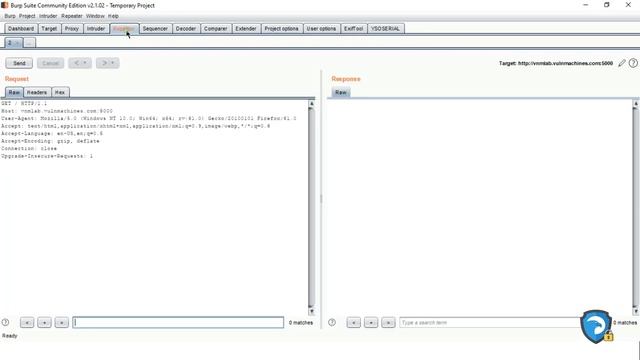Screen dimensions: 640x360
Task: Add a new Repeater tab with ellipsis
Action: pos(29,42)
